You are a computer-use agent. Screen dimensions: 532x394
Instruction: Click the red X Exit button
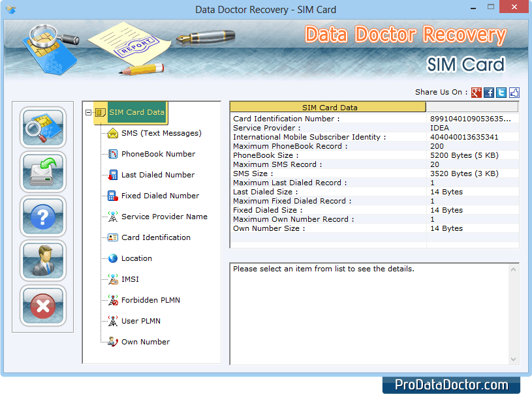42,305
